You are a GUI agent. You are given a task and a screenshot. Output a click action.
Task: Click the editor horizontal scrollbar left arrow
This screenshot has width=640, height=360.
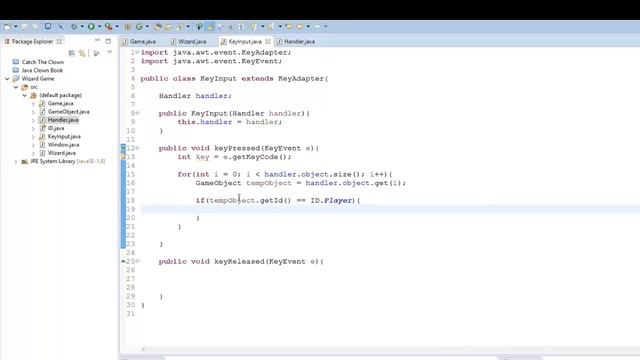(x=143, y=349)
